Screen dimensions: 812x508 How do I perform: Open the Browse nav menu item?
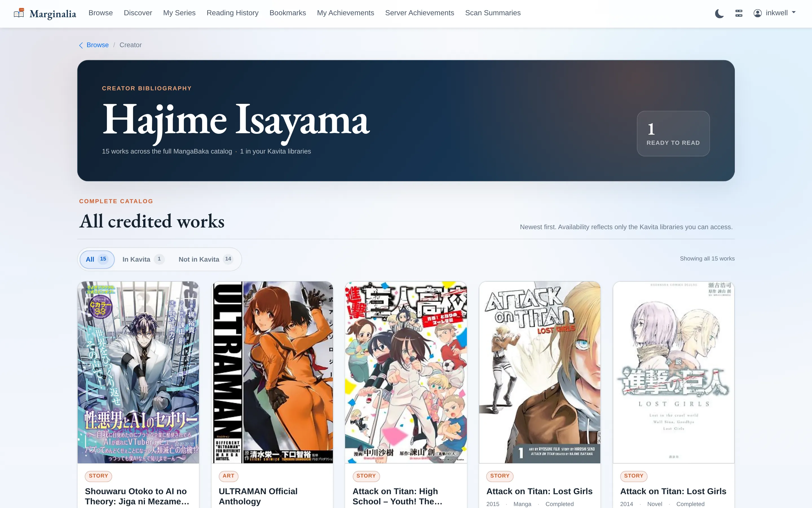(101, 13)
